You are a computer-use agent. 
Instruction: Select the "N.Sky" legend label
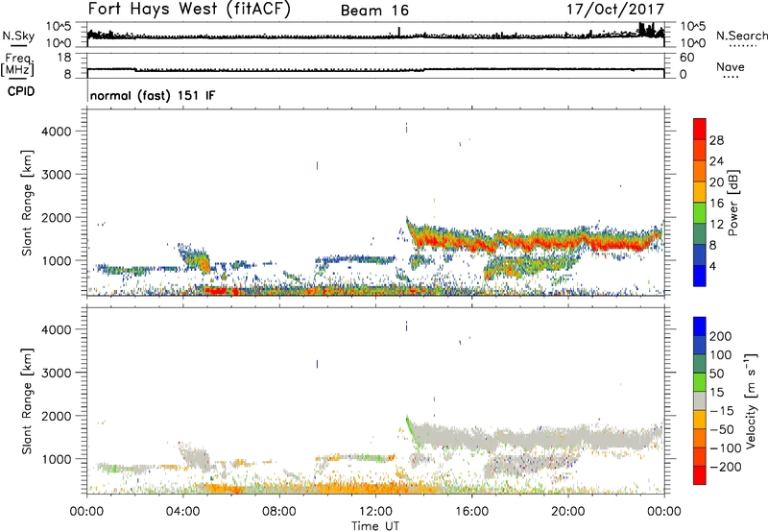point(18,36)
